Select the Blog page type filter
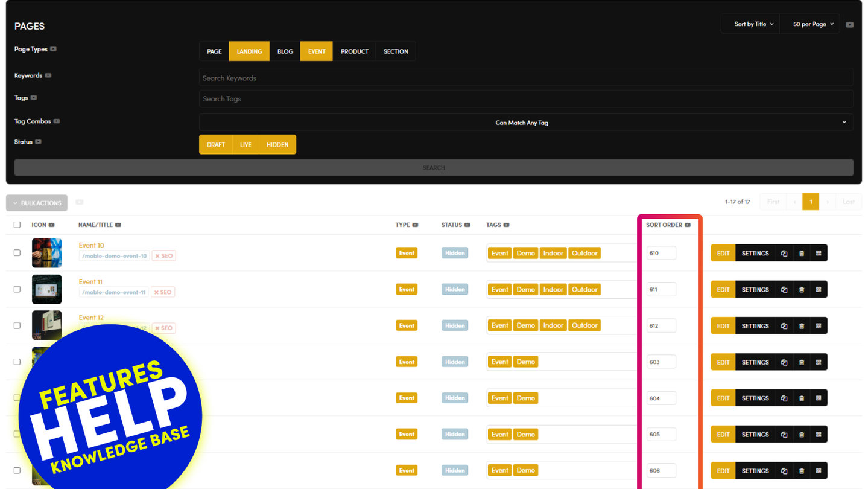 [285, 51]
